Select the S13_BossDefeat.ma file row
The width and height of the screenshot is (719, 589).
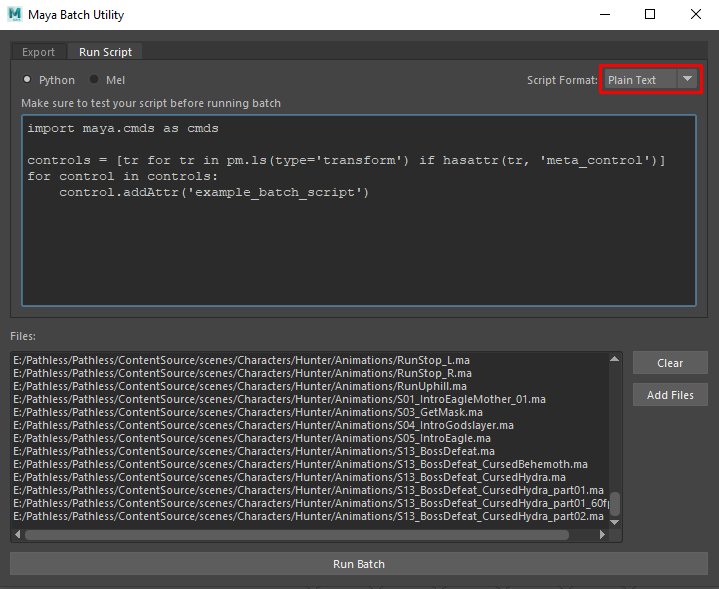310,451
